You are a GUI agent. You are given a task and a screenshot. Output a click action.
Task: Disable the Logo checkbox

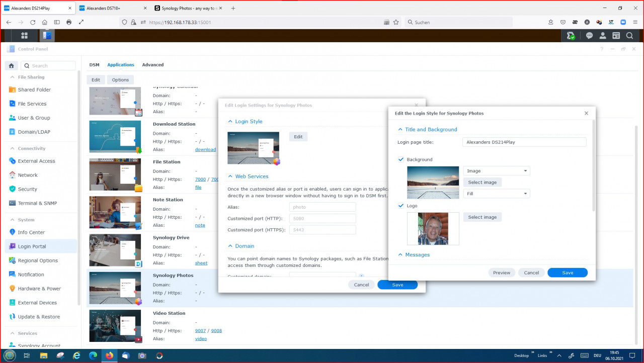coord(401,206)
